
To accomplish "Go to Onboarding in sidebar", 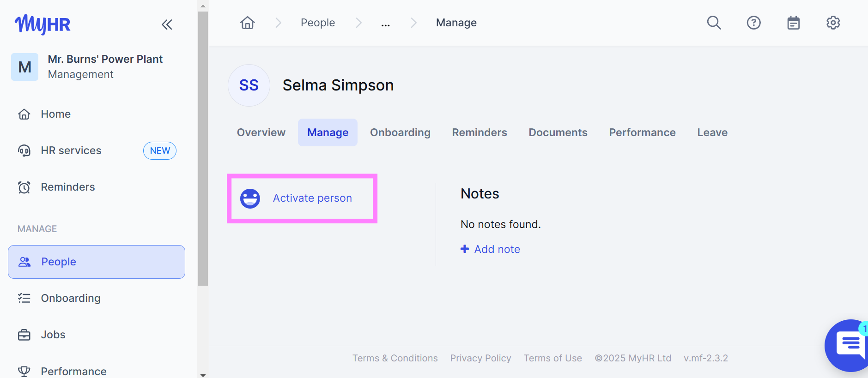I will click(x=71, y=298).
